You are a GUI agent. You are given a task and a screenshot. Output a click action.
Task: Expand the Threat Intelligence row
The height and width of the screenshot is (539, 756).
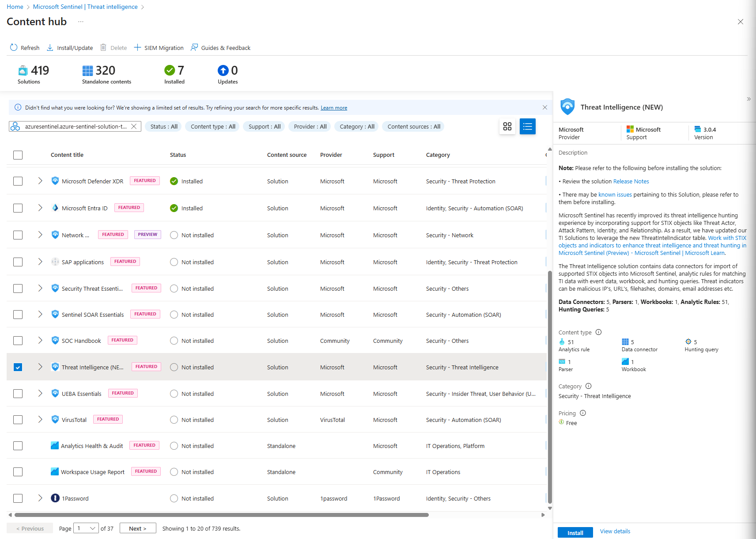tap(40, 367)
